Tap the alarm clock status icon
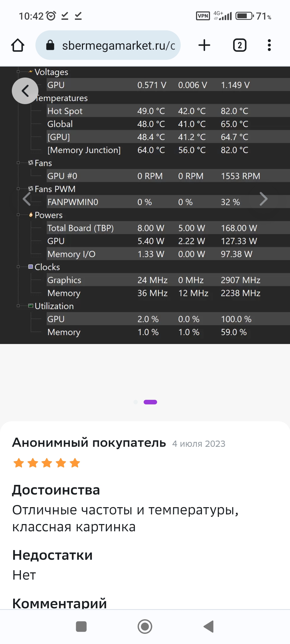 [x=51, y=16]
